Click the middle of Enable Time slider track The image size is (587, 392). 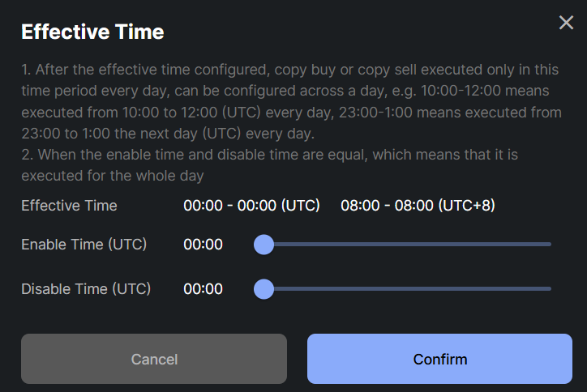pyautogui.click(x=407, y=244)
